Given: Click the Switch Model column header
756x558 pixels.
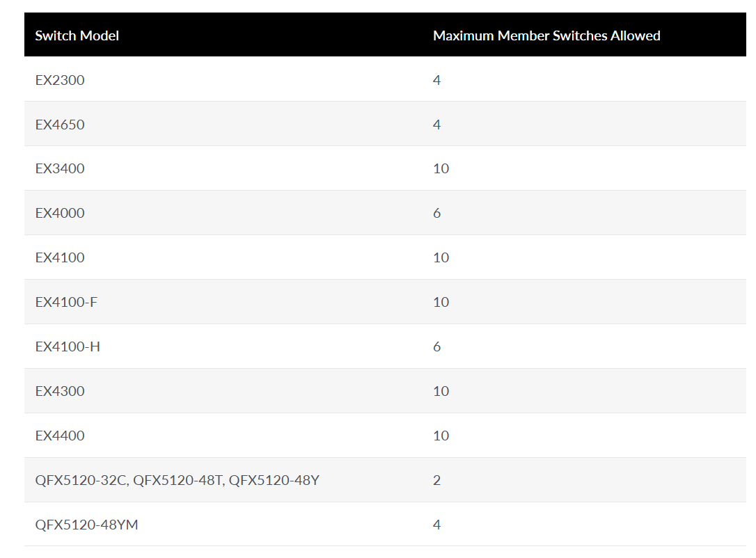Looking at the screenshot, I should coord(77,35).
